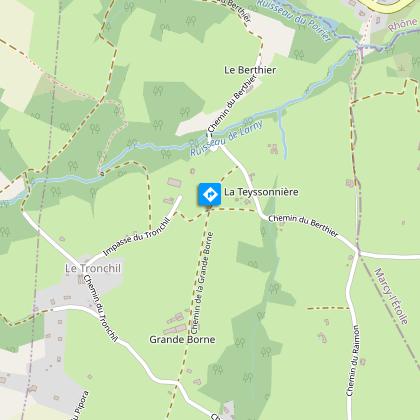Click the small stream branch south of Ruisseau de Larny
Viewport: 420px width, 420px height.
pyautogui.click(x=282, y=135)
